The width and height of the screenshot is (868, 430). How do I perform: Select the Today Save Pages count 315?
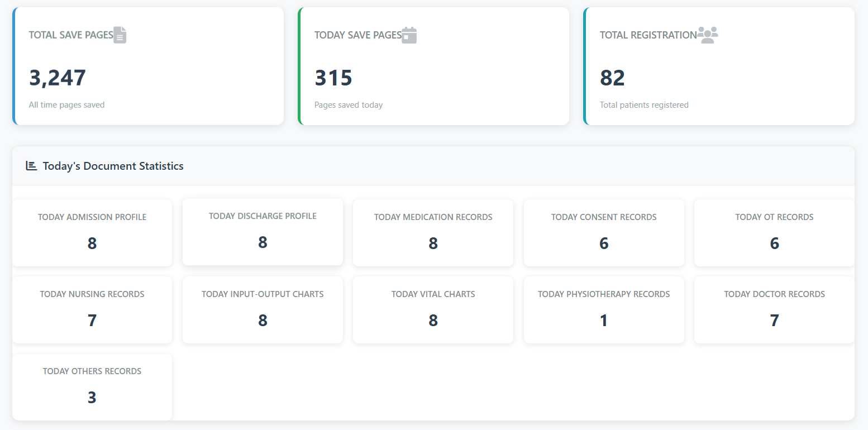(333, 78)
